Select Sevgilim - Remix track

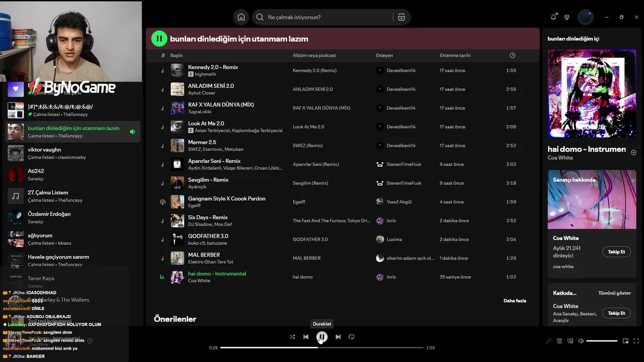tap(208, 179)
